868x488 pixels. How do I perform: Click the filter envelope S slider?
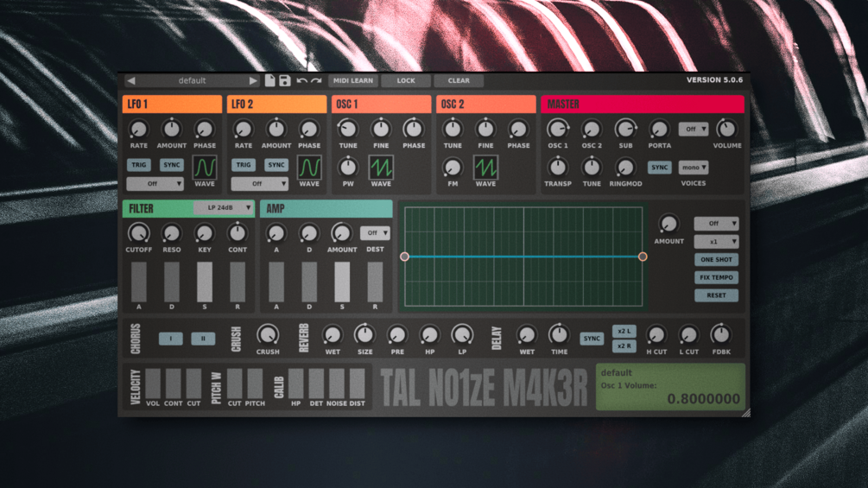(205, 282)
